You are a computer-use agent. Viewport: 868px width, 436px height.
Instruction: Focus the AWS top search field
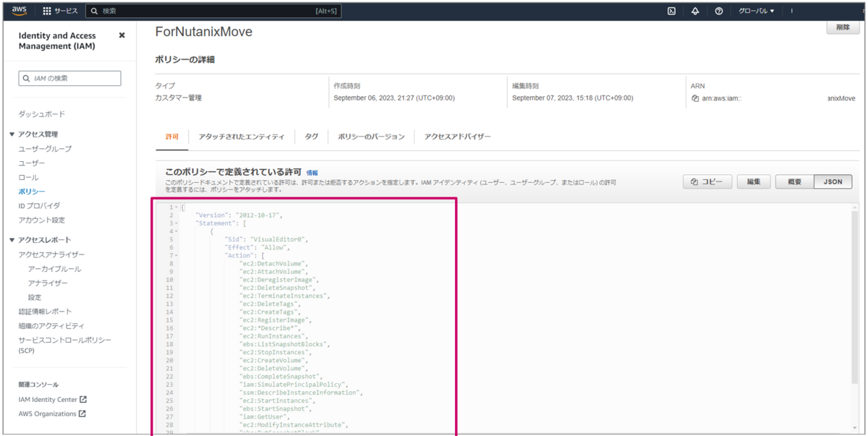pos(213,11)
